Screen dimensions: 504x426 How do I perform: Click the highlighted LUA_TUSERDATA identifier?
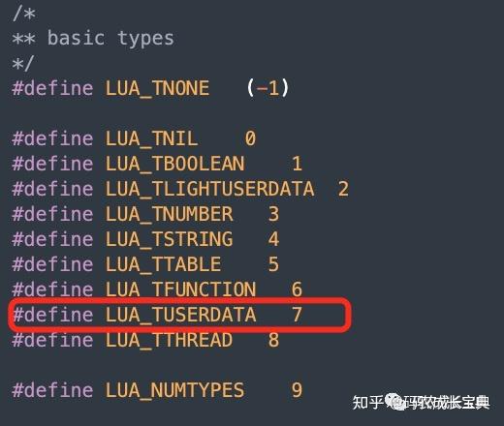click(180, 315)
